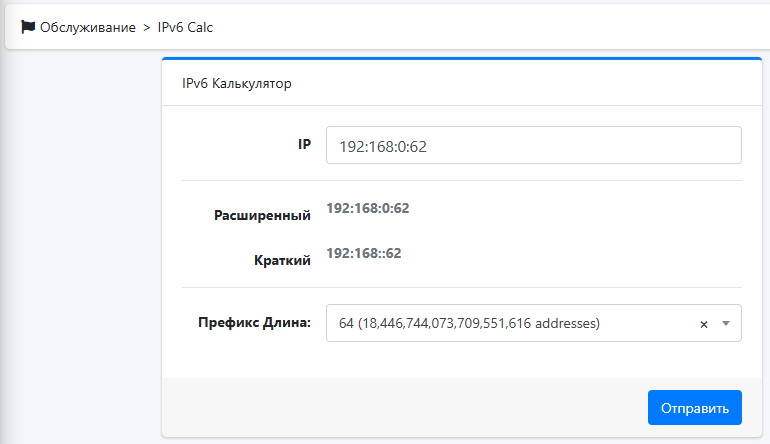Click the gray footer left of Отправить
770x444 pixels.
(x=400, y=407)
